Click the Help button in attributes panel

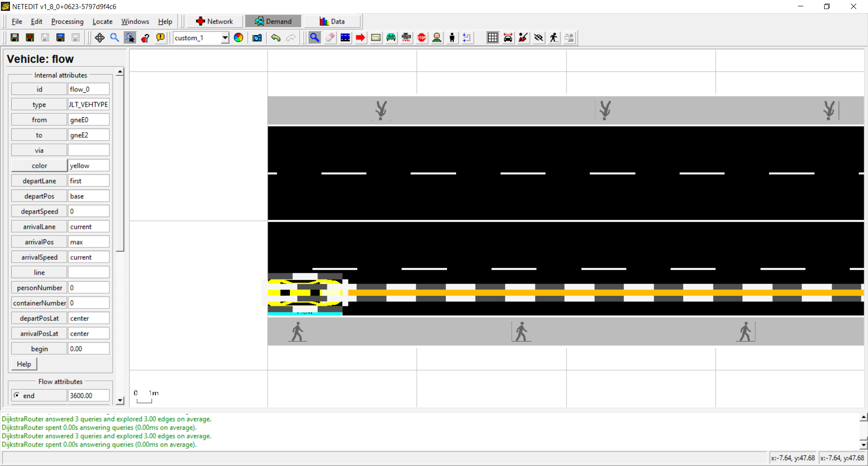(x=24, y=364)
